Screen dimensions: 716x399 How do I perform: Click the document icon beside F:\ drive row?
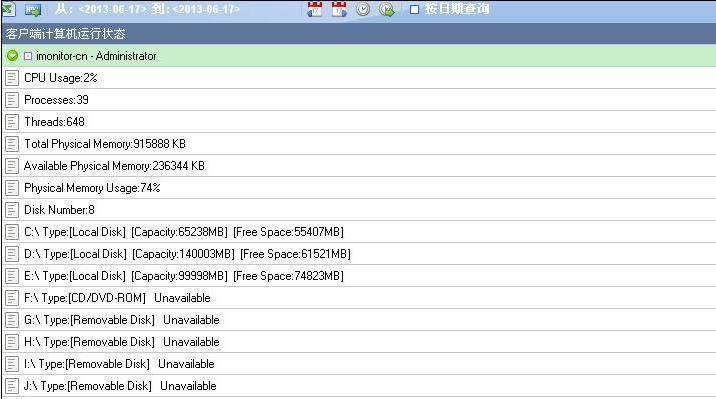point(12,298)
